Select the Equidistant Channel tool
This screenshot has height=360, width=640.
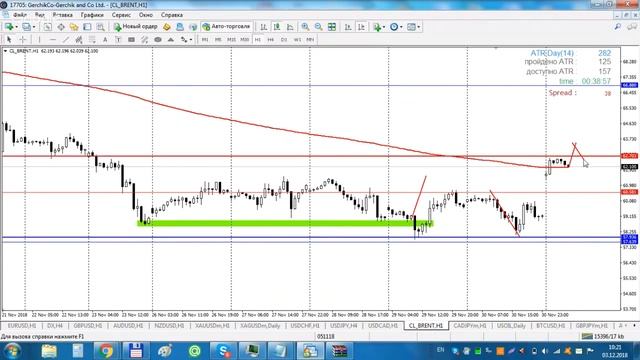pos(79,40)
